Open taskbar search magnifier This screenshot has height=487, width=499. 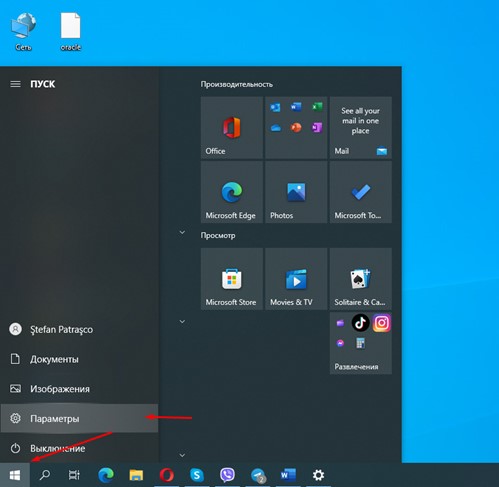[45, 475]
